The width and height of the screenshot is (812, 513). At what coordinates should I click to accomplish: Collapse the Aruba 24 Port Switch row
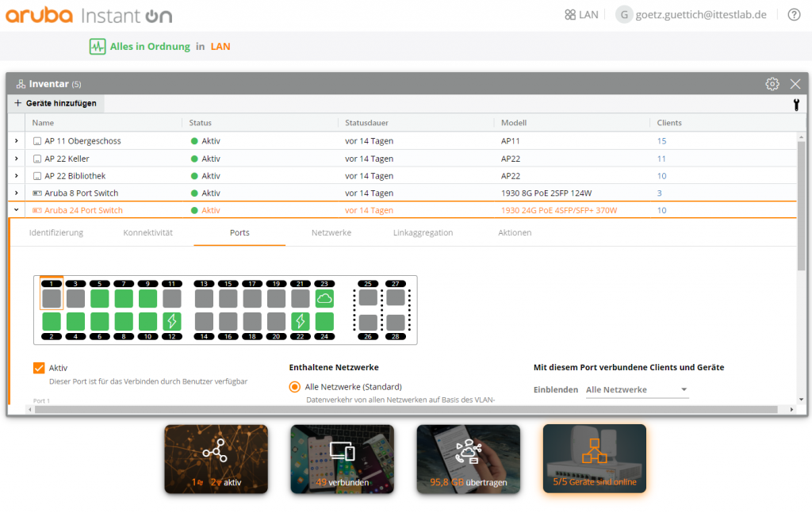pos(17,211)
